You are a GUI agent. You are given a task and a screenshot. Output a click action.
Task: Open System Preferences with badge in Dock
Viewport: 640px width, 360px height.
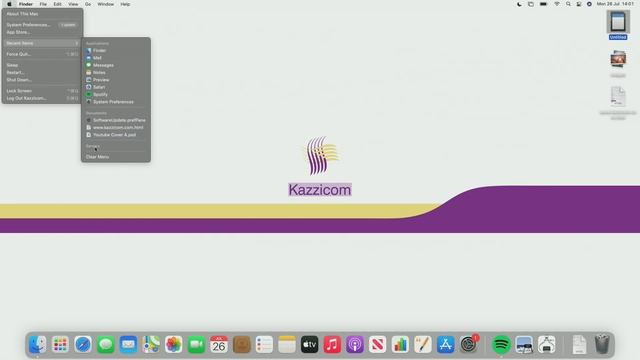click(x=469, y=344)
